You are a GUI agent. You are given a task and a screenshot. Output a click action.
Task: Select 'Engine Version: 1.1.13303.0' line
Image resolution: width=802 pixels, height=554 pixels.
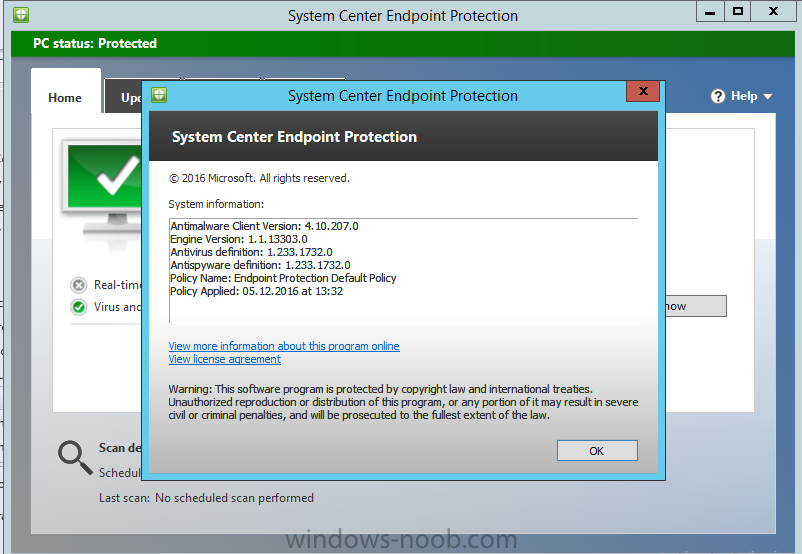point(239,239)
